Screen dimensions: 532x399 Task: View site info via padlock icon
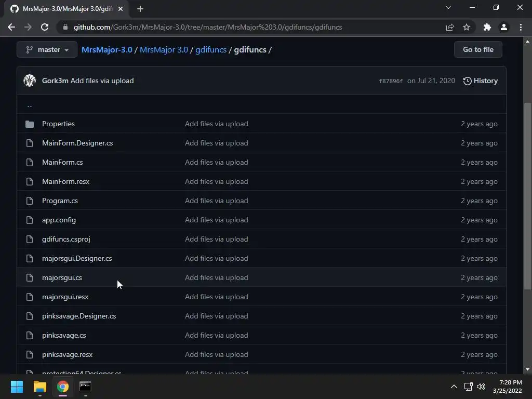(x=65, y=27)
